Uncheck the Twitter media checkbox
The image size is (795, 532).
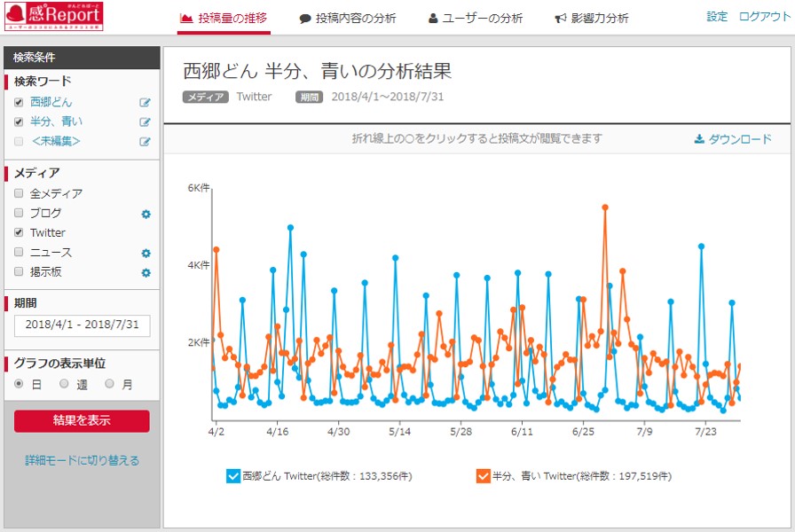[x=19, y=232]
